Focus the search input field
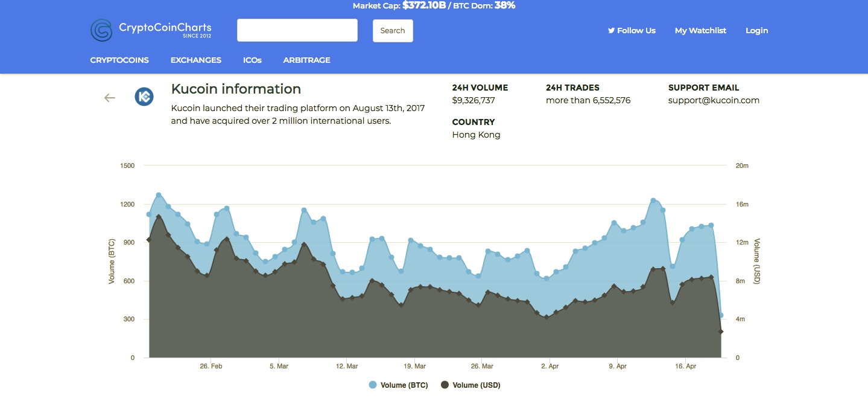Viewport: 868px width, 398px height. click(297, 30)
